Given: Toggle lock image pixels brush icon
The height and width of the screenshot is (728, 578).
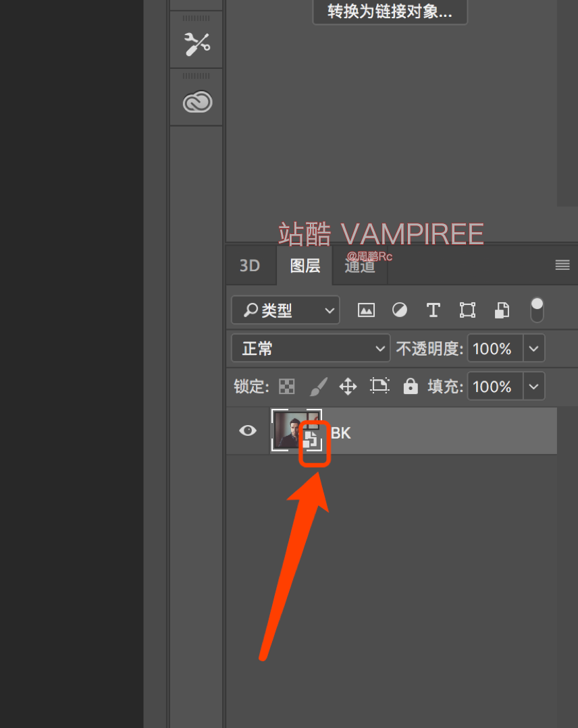Looking at the screenshot, I should pos(318,386).
